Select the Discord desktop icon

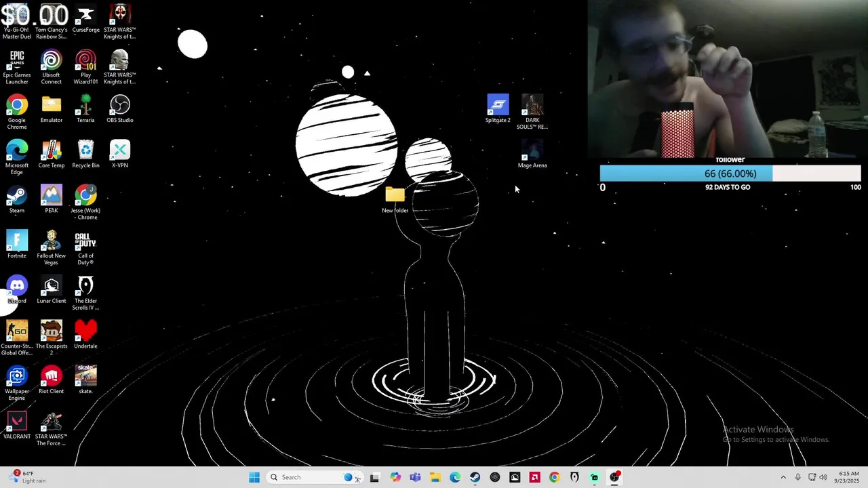17,290
